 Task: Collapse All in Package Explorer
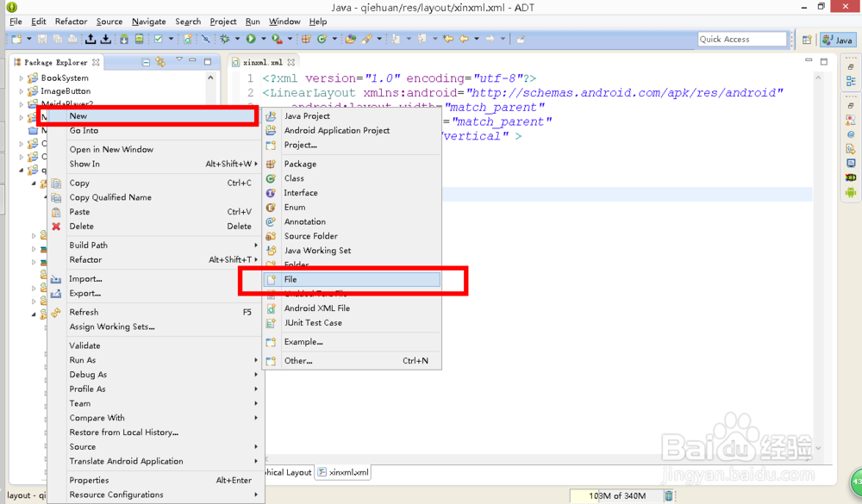146,62
